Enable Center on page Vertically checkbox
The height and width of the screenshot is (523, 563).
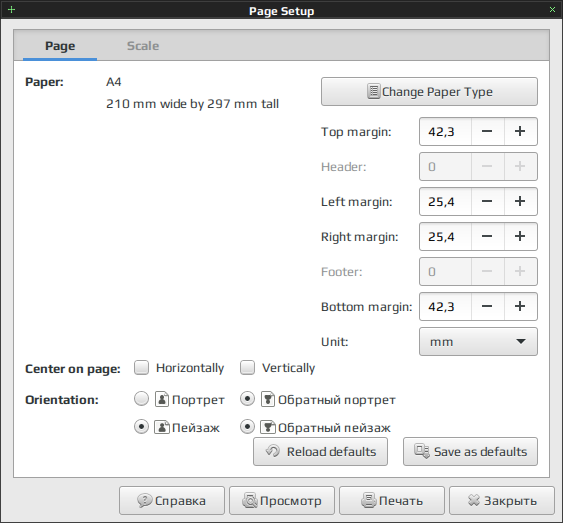click(x=247, y=368)
